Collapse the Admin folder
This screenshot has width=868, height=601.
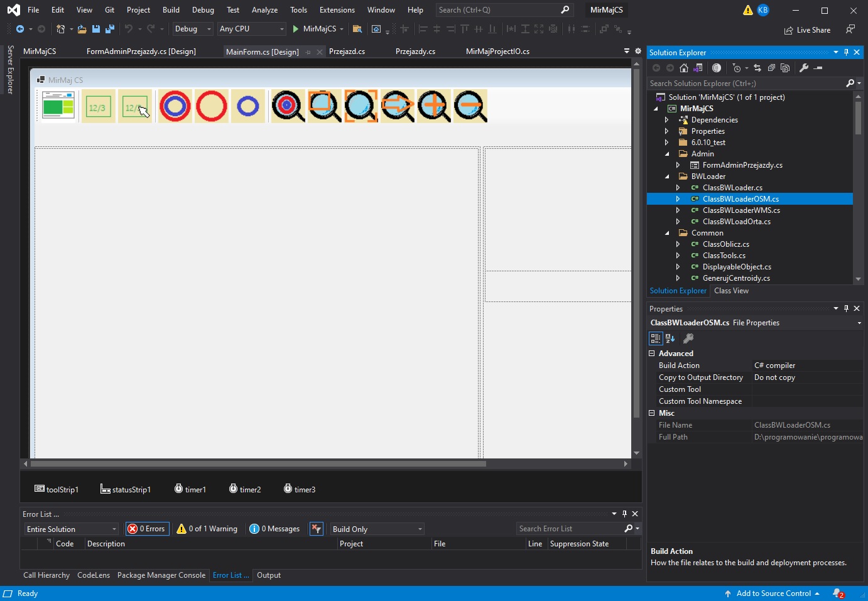tap(666, 154)
